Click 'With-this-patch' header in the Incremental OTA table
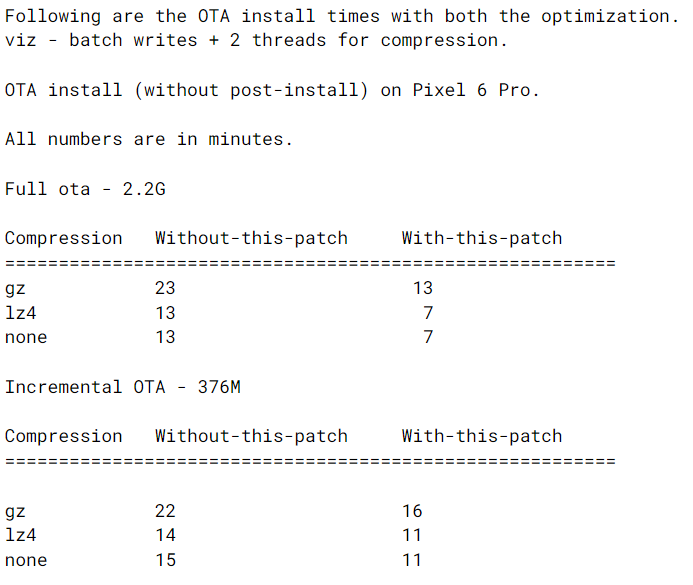Viewport: 693px width, 585px height. [482, 436]
